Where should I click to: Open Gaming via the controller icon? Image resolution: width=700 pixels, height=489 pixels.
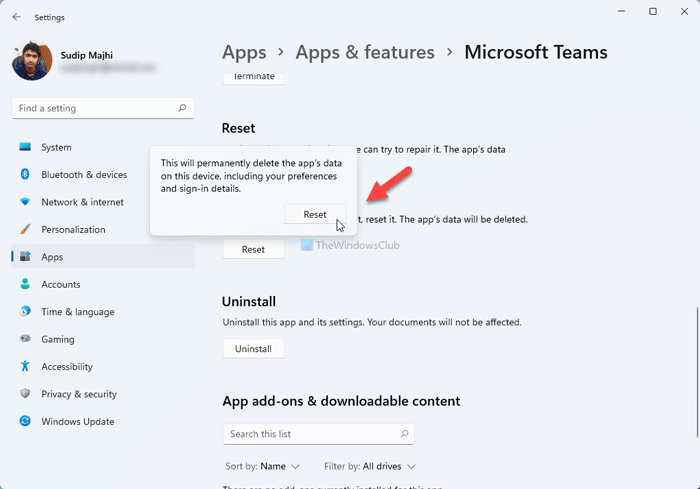coord(26,339)
